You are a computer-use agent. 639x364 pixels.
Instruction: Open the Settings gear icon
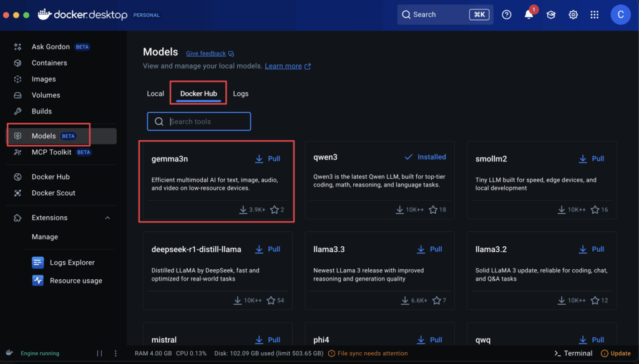[573, 15]
